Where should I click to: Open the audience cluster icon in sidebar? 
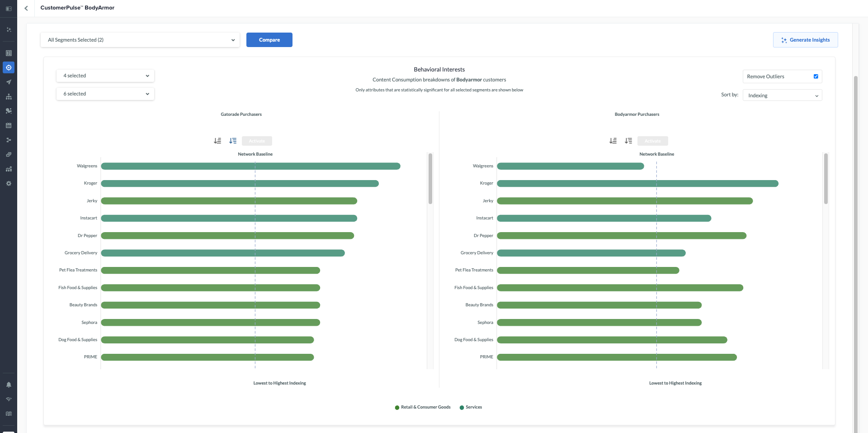(9, 111)
